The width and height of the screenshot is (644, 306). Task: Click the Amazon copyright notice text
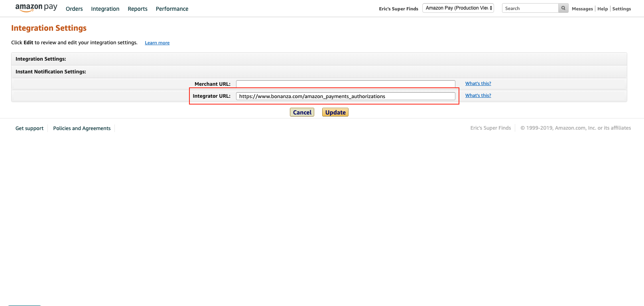click(x=576, y=128)
